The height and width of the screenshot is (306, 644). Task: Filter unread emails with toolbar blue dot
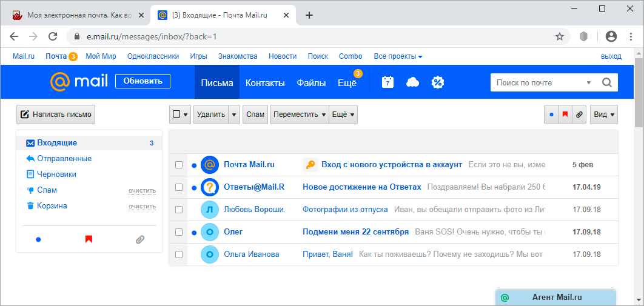point(551,115)
